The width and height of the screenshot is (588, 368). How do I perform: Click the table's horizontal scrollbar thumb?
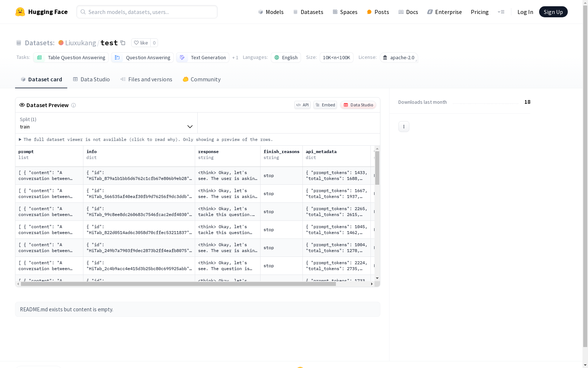tap(178, 284)
